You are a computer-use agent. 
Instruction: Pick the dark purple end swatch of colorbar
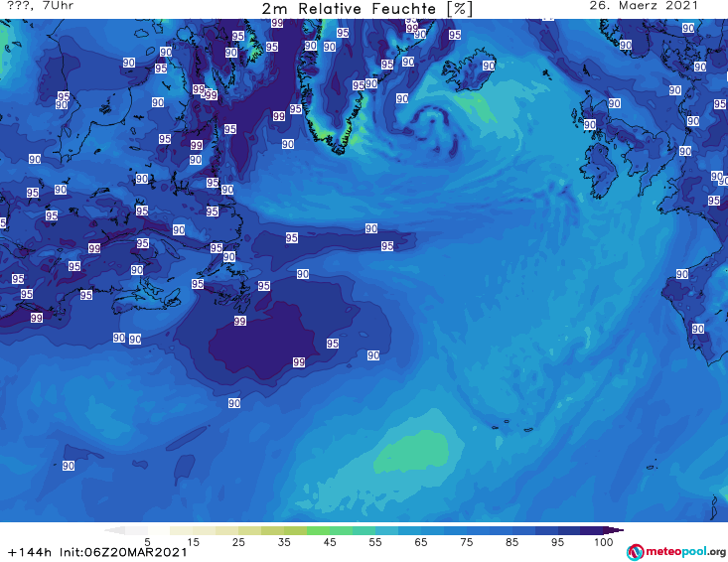coord(614,530)
